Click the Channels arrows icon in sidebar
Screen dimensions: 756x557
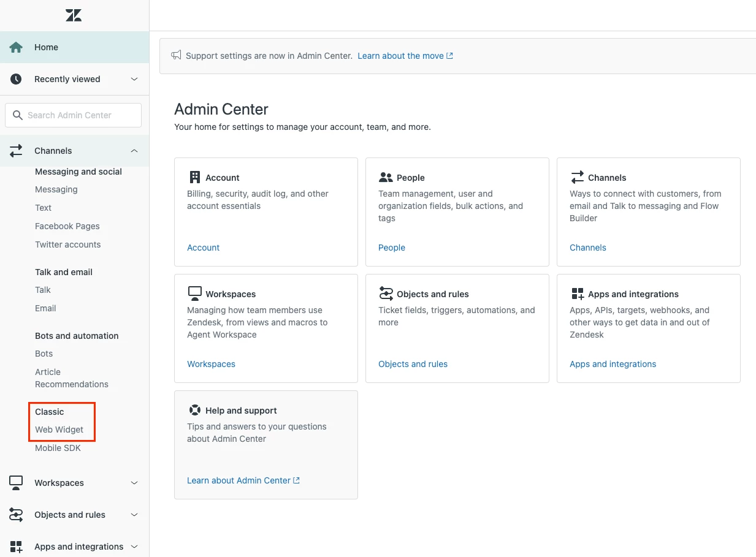(16, 151)
